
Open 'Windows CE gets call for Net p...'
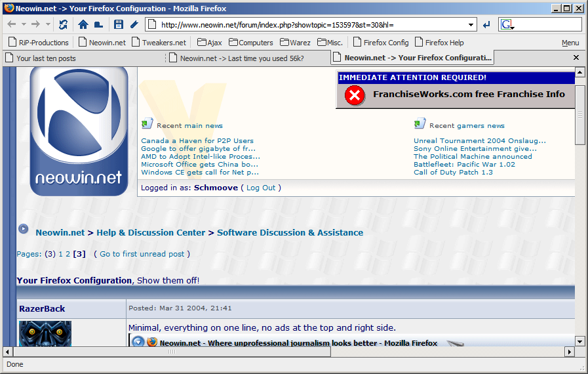click(x=200, y=173)
